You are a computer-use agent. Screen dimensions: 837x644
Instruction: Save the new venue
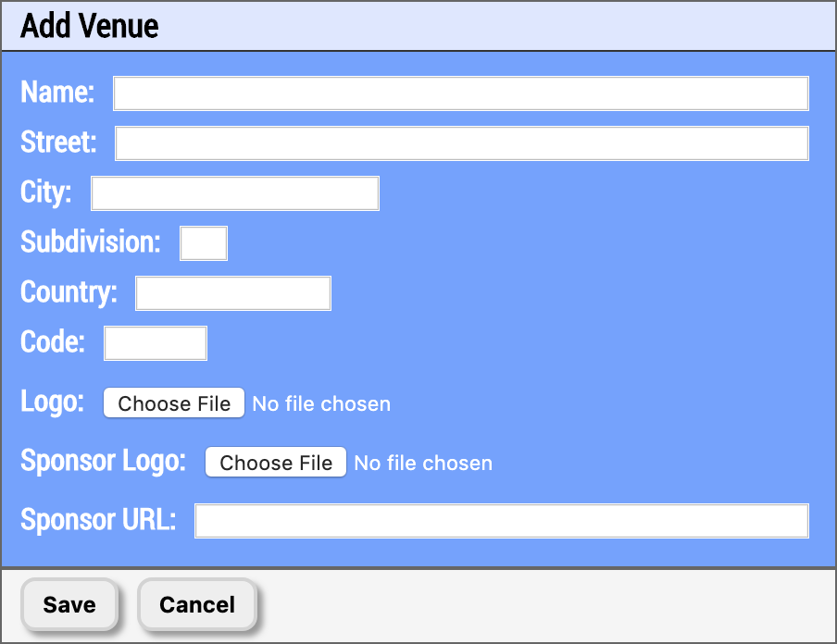69,604
